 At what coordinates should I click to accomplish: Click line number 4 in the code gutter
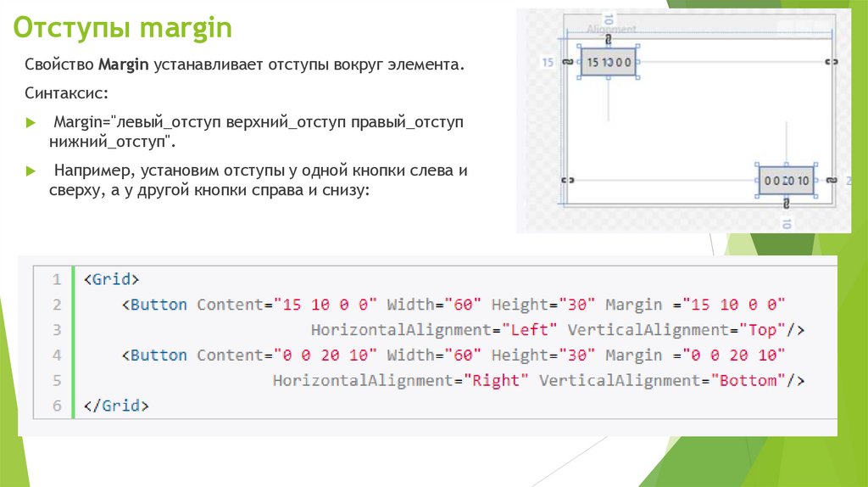click(x=57, y=355)
